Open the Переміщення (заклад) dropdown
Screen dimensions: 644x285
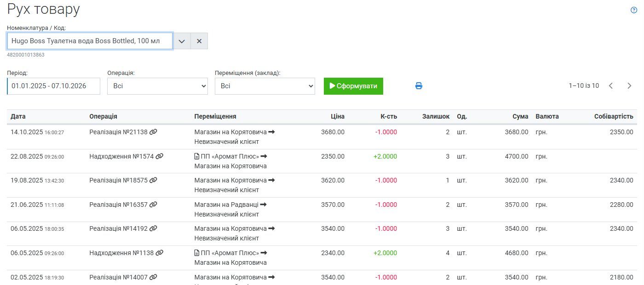coord(265,86)
